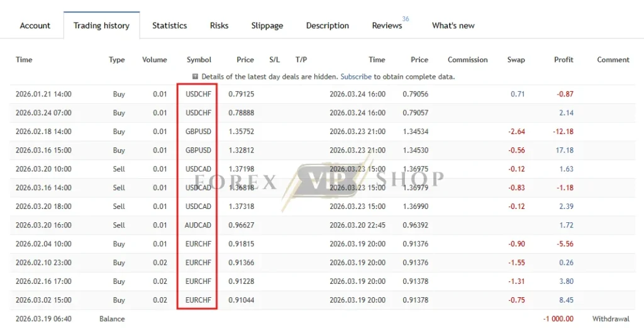Image resolution: width=644 pixels, height=328 pixels.
Task: Click open price 0.96627
Action: point(241,225)
